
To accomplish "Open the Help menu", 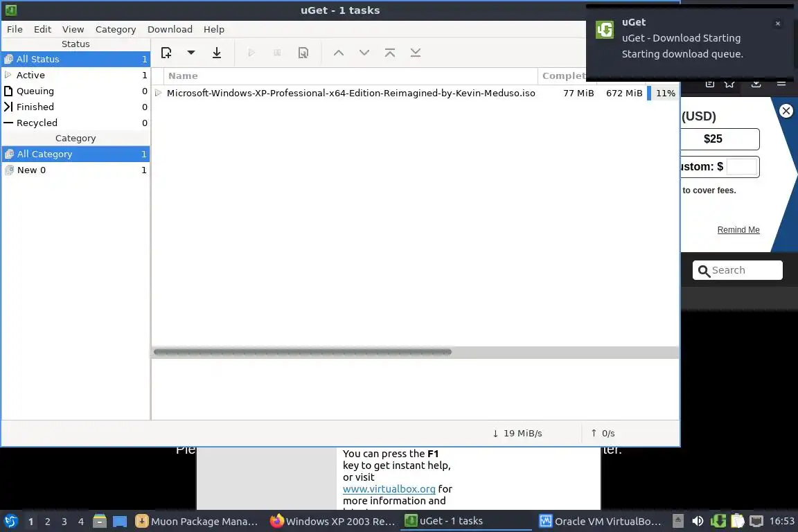I will [x=214, y=29].
